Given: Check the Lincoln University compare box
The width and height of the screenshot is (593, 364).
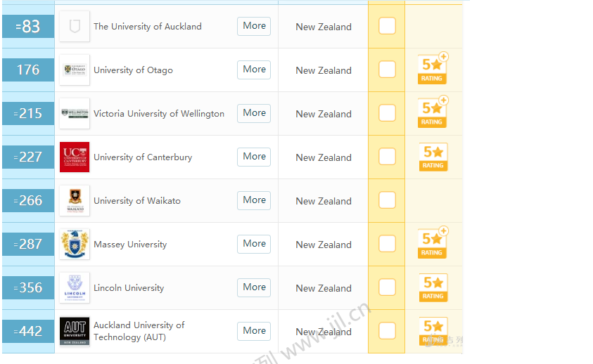Looking at the screenshot, I should tap(387, 287).
